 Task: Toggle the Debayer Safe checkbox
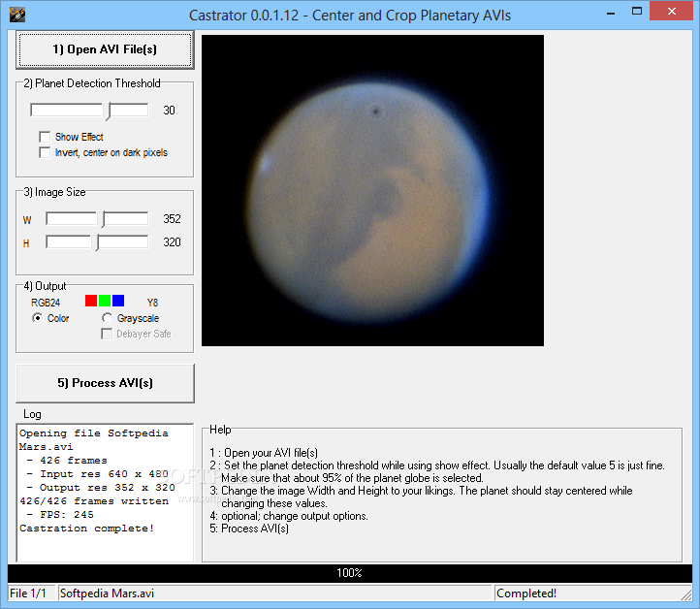click(107, 334)
